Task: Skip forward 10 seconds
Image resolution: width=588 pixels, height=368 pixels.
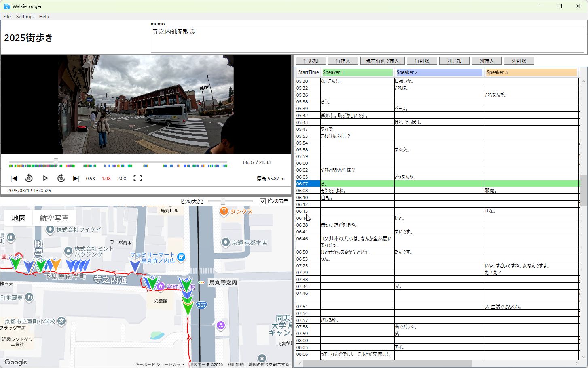Action: pos(61,178)
